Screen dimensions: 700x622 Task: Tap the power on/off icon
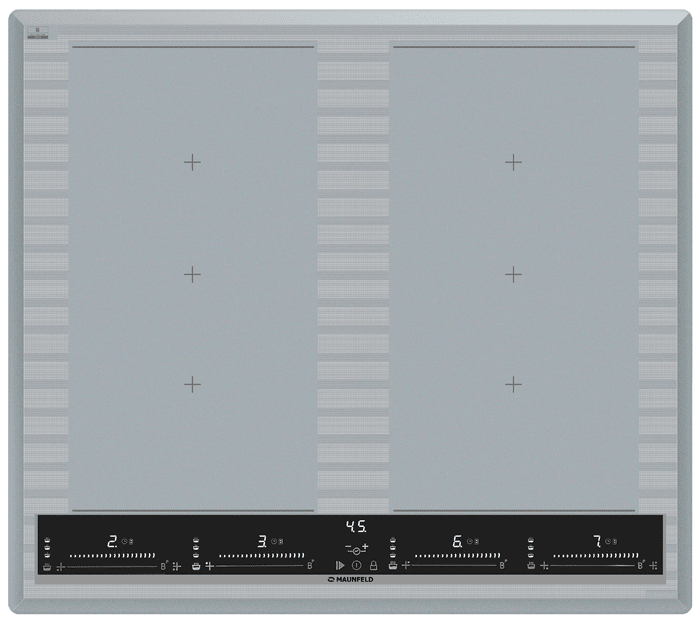point(356,565)
